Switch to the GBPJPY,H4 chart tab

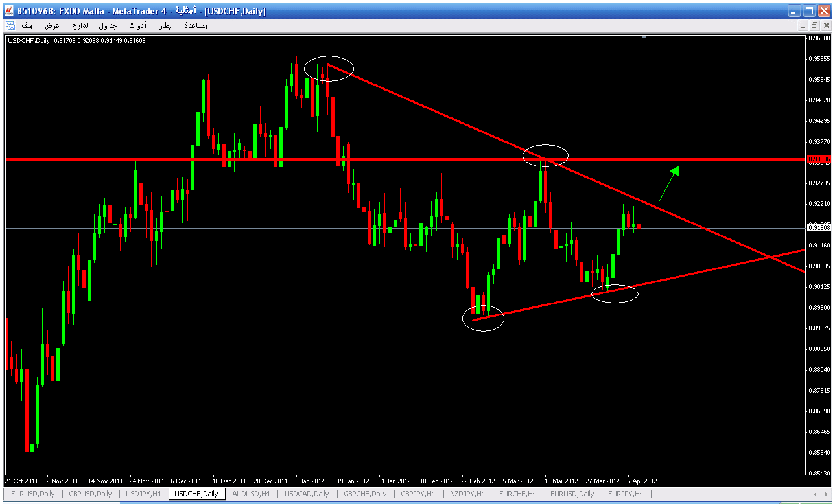click(419, 494)
